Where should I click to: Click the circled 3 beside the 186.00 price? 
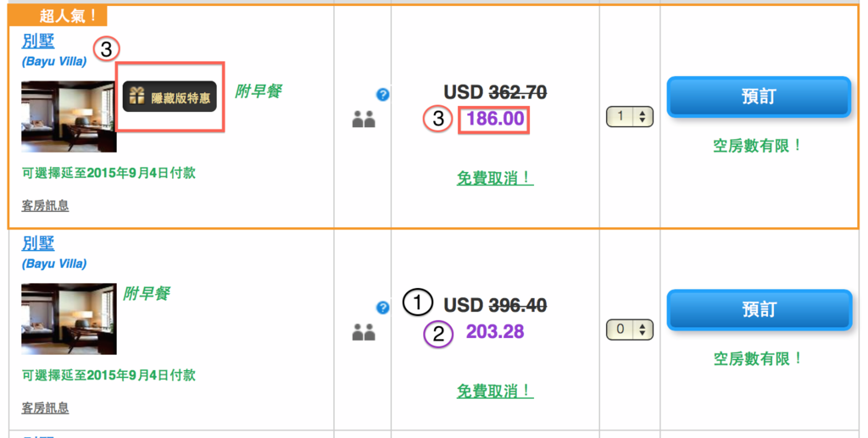coord(437,119)
